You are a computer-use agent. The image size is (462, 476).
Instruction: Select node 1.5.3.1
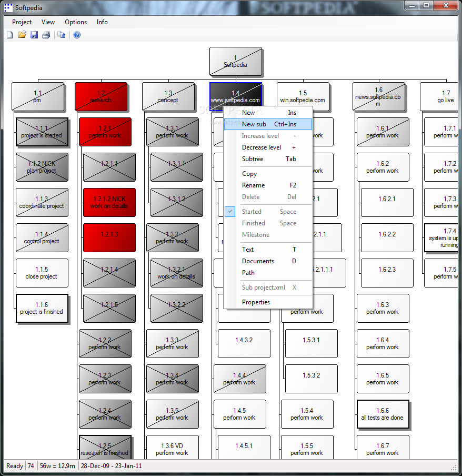[312, 344]
